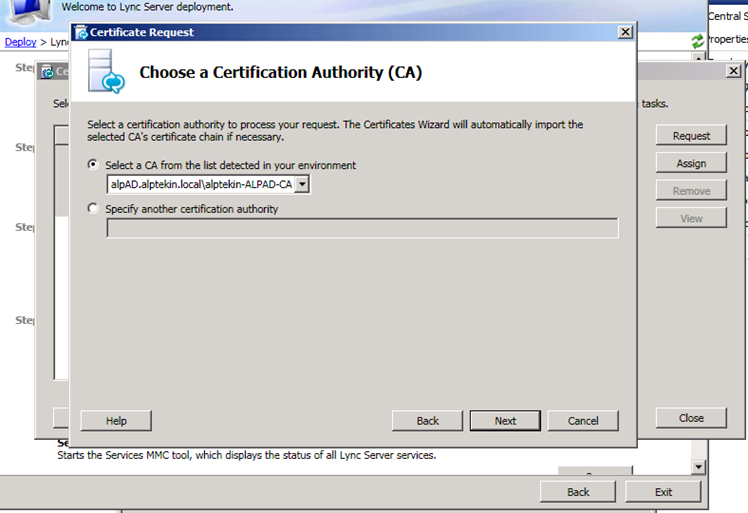
Task: Click Exit in the Lync deployment wizard
Action: (x=664, y=492)
